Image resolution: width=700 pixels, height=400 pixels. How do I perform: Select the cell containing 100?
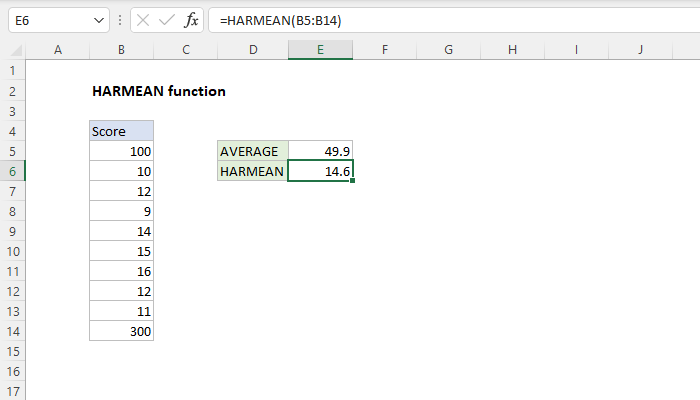(121, 151)
